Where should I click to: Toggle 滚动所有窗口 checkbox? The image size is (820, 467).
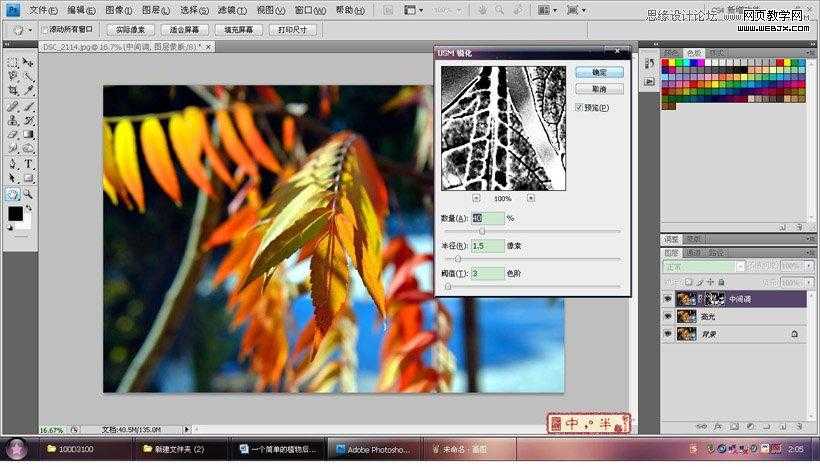click(x=44, y=30)
